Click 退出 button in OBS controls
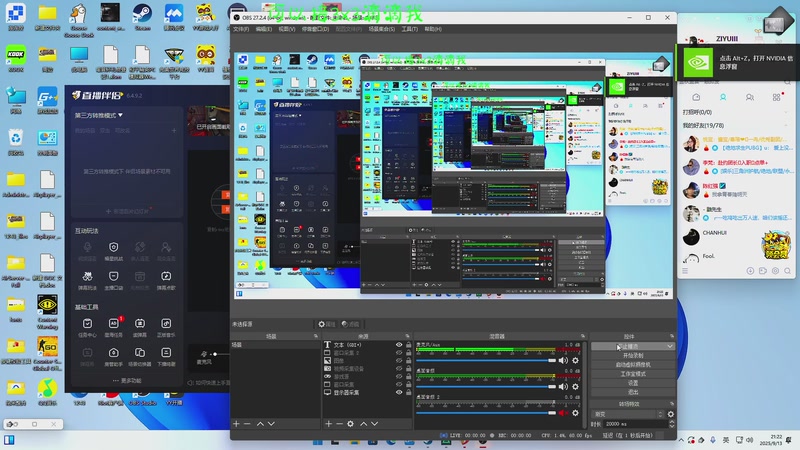The image size is (800, 450). point(633,392)
